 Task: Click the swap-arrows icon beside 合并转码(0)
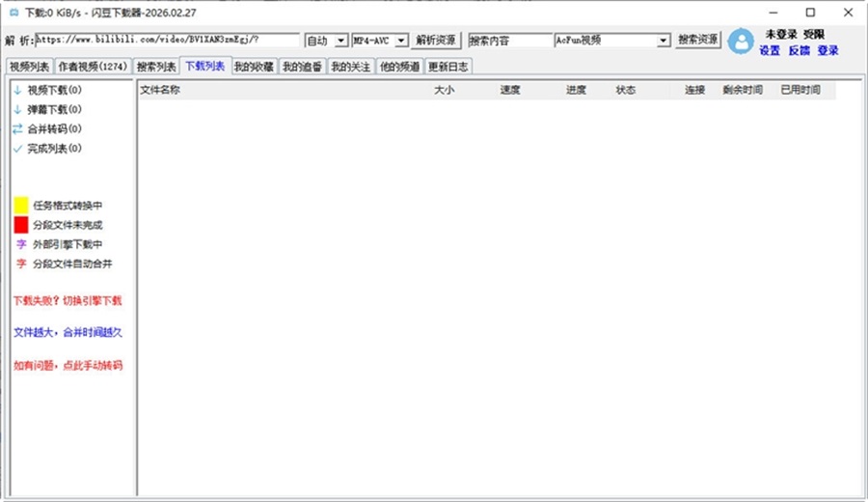pos(17,128)
